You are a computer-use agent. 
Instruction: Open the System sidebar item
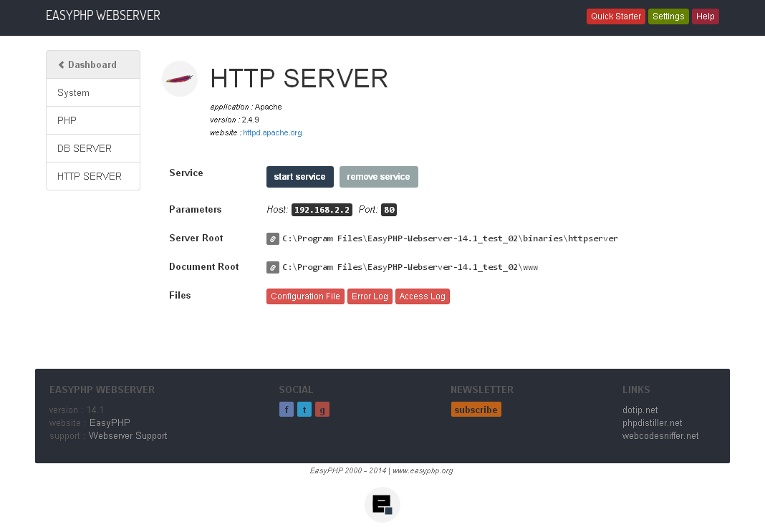[x=93, y=92]
